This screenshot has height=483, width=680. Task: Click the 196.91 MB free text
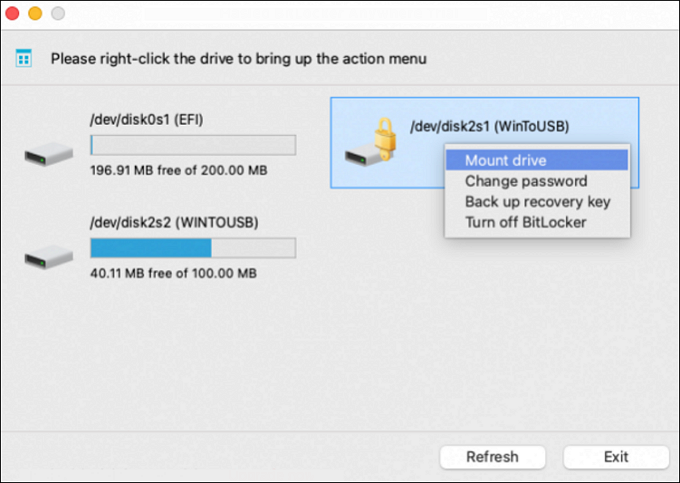pos(178,171)
